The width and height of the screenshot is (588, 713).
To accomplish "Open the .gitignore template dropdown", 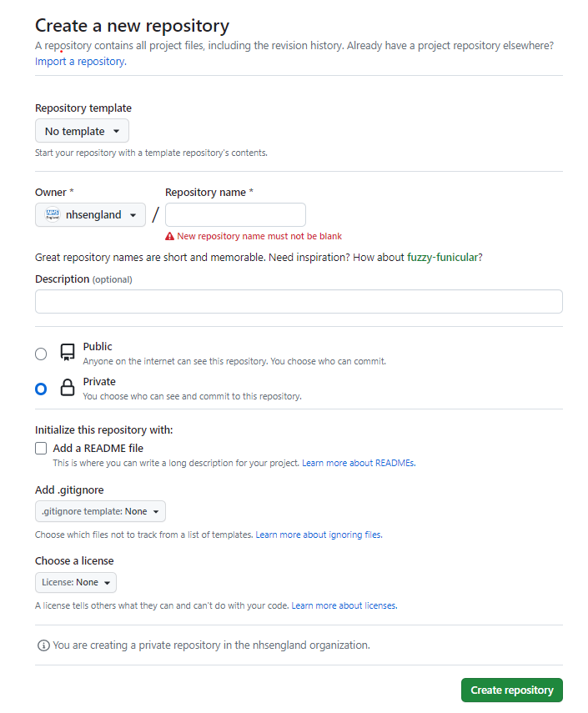I will [100, 511].
